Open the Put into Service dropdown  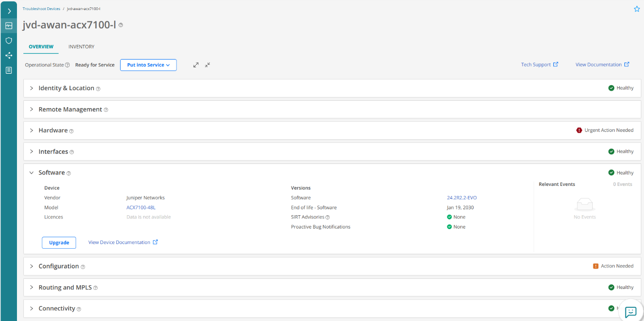(x=148, y=65)
